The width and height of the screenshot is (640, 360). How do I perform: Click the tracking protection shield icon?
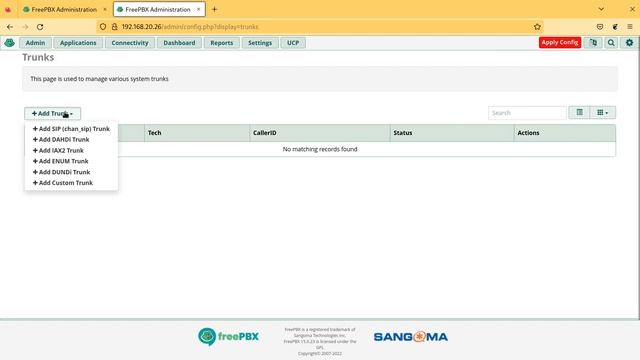[103, 27]
